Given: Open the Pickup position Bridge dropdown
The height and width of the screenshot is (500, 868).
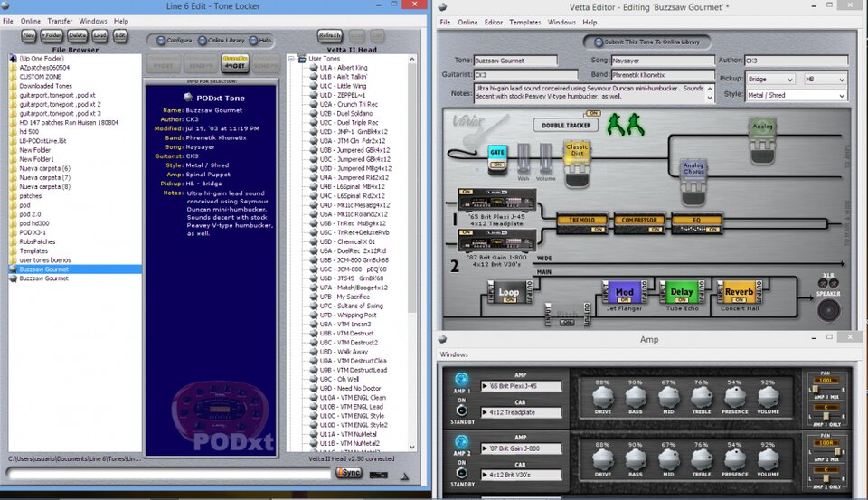Looking at the screenshot, I should [x=770, y=80].
